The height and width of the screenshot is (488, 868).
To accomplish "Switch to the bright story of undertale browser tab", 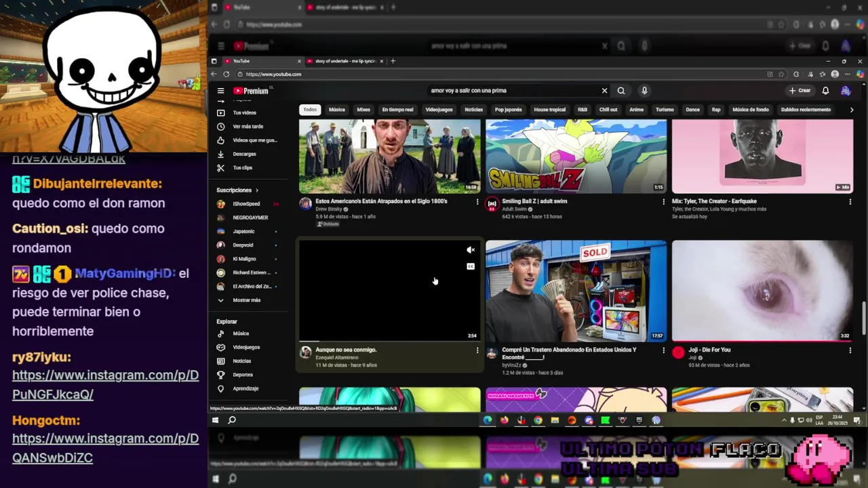I will (344, 61).
